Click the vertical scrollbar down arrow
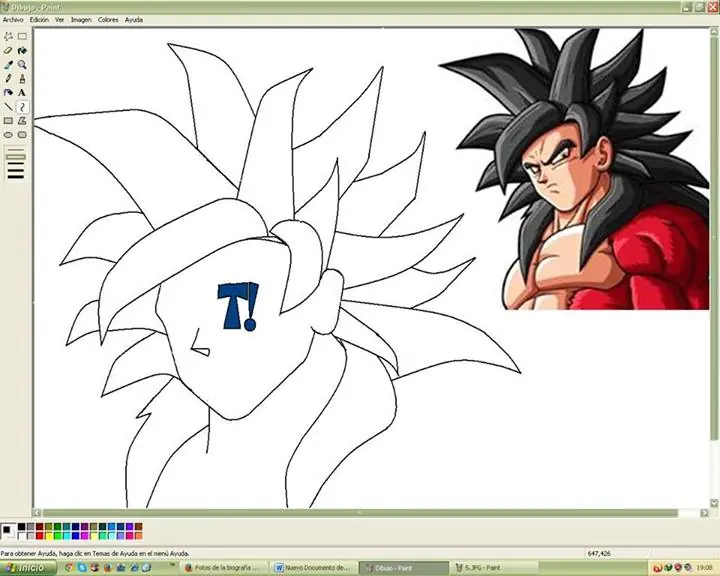Image resolution: width=720 pixels, height=576 pixels. pyautogui.click(x=714, y=503)
